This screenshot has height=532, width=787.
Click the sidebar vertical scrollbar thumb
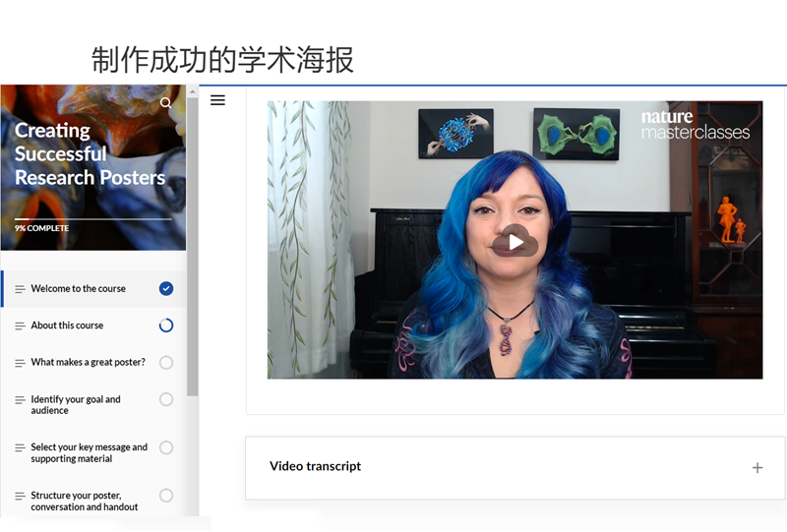point(192,247)
